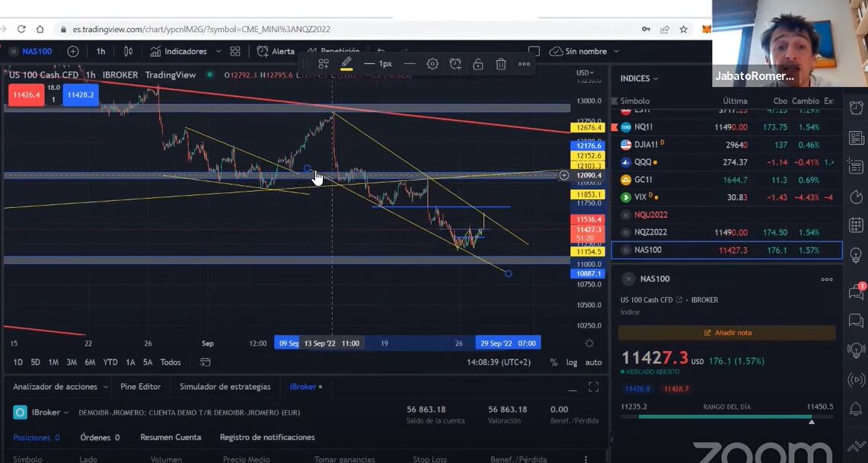Image resolution: width=868 pixels, height=463 pixels.
Task: Select the 5D time range
Action: [x=36, y=362]
